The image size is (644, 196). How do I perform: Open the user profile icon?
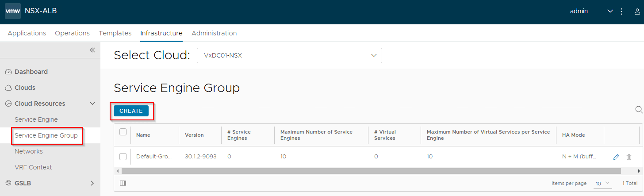click(x=637, y=12)
